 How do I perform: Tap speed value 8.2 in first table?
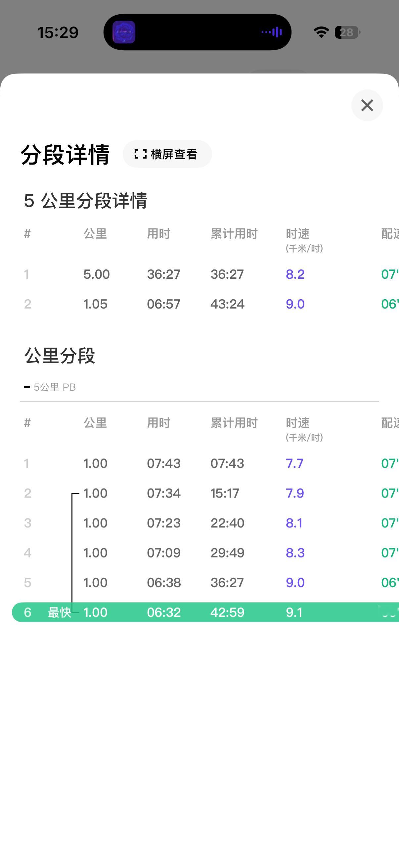click(295, 274)
